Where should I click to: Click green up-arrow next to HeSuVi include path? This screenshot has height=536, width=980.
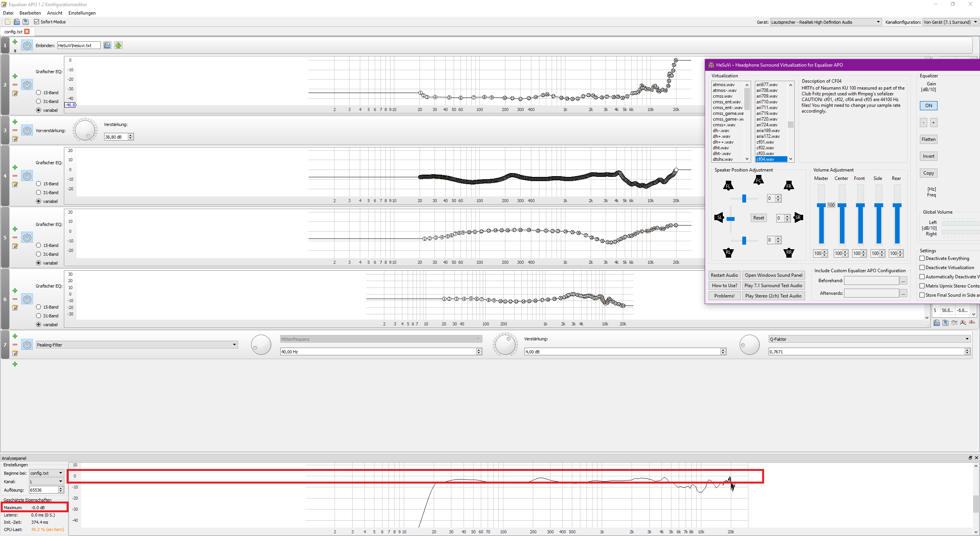pos(118,45)
